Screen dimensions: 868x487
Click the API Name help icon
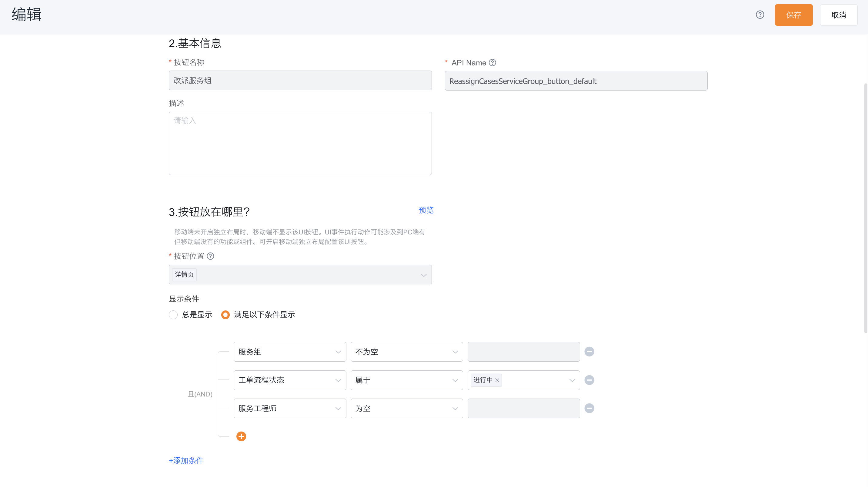point(492,63)
